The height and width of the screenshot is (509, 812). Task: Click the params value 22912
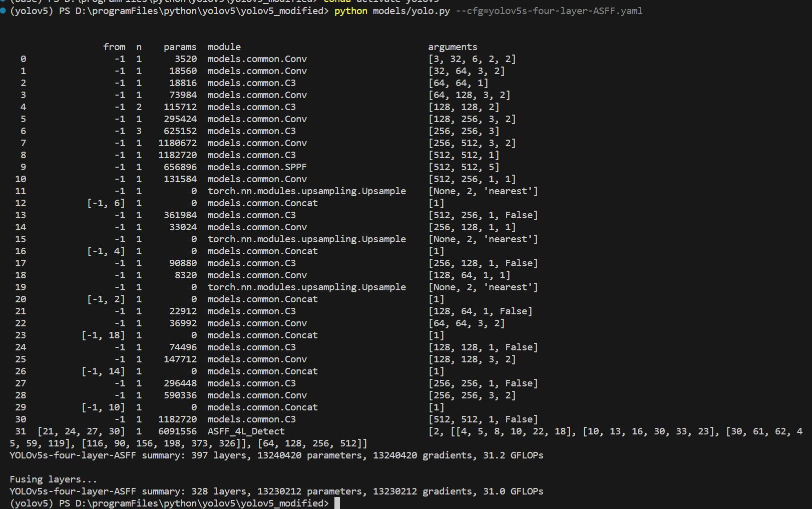click(x=183, y=311)
